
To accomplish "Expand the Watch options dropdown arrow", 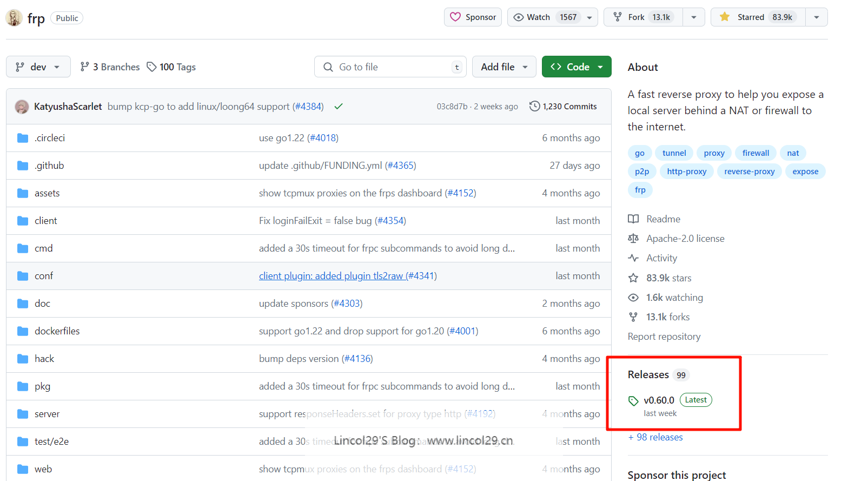I will (x=589, y=17).
